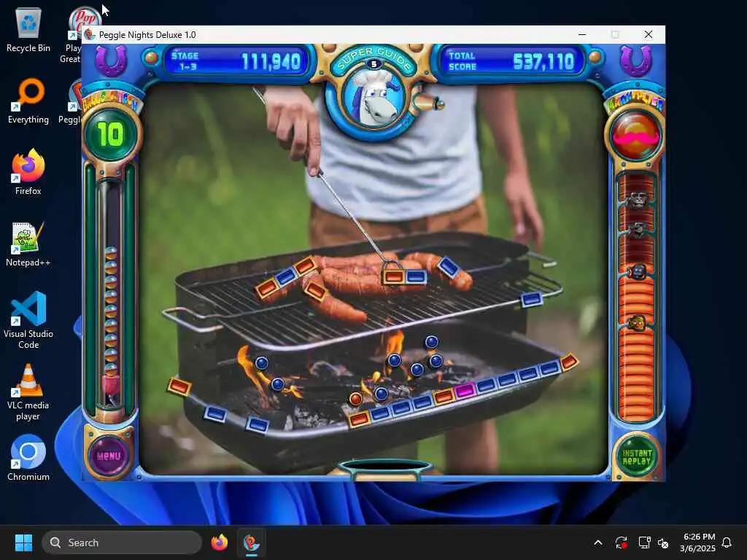Image resolution: width=747 pixels, height=560 pixels.
Task: Open Recycle Bin desktop icon
Action: pos(28,31)
